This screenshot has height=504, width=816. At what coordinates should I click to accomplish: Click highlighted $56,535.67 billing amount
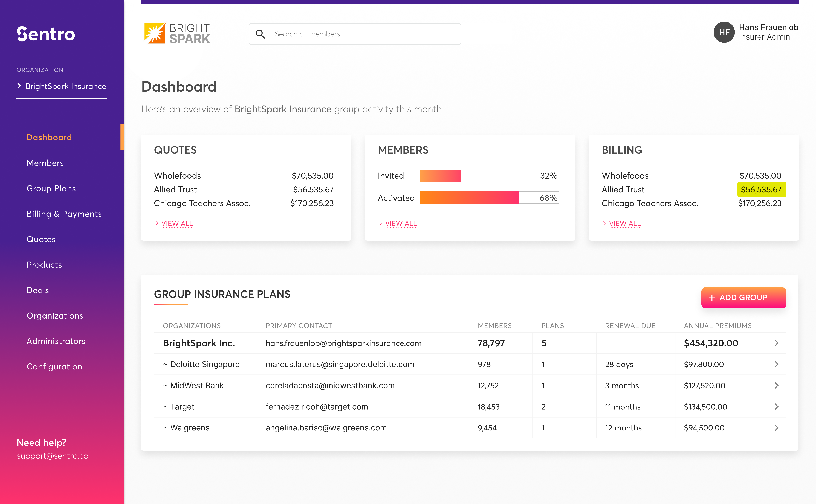761,189
